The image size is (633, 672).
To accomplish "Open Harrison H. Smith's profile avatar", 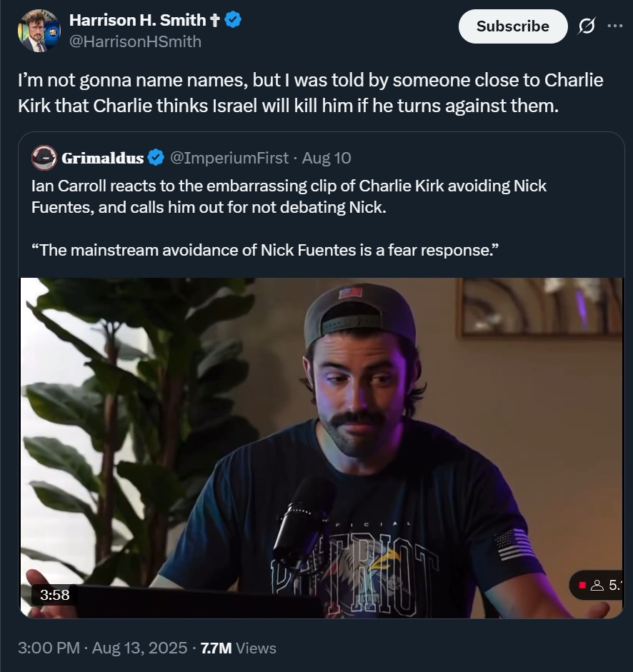I will pyautogui.click(x=39, y=31).
